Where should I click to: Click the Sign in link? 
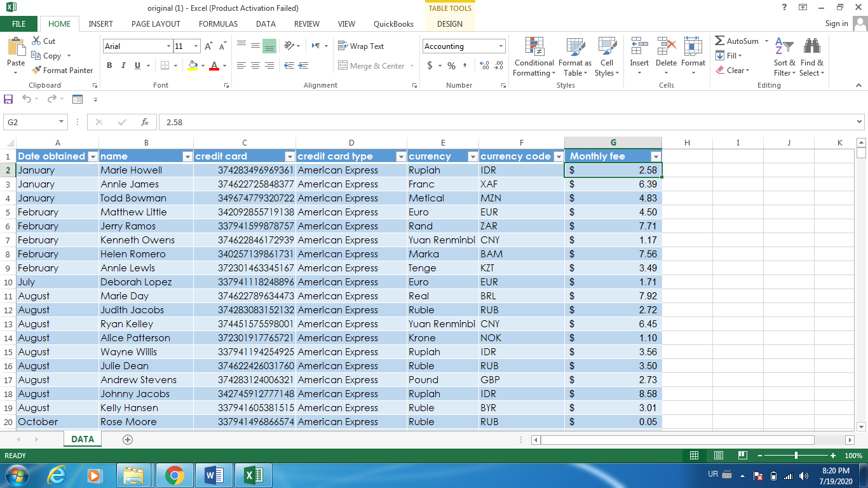(x=836, y=24)
